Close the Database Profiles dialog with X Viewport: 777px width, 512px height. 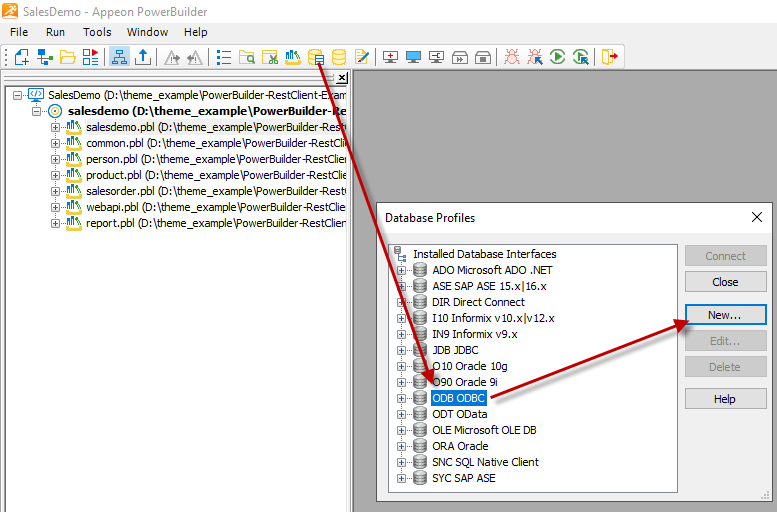pos(757,217)
